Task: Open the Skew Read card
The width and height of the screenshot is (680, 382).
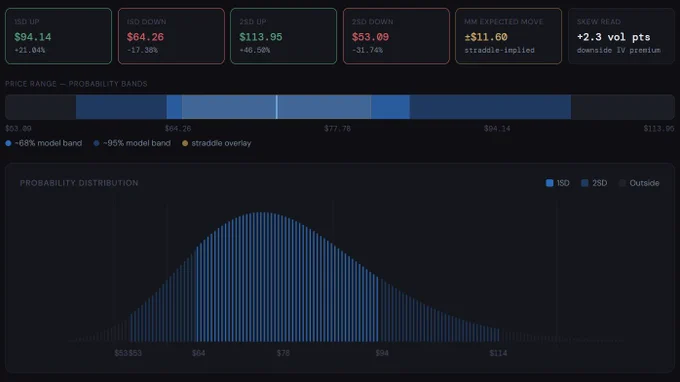Action: pos(621,36)
